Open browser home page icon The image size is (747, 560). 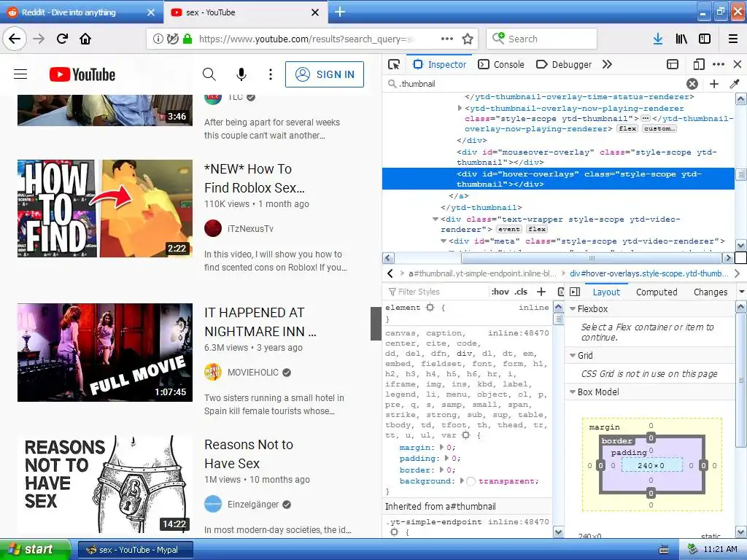(x=85, y=39)
